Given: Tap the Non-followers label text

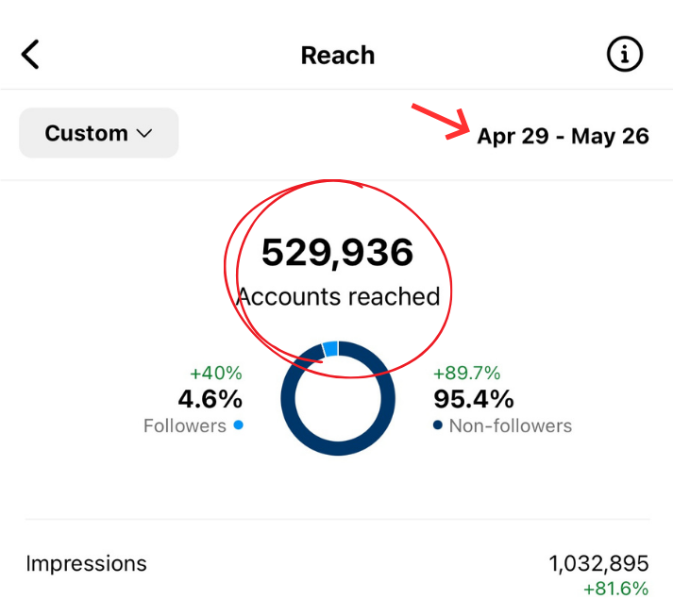Looking at the screenshot, I should pos(510,425).
